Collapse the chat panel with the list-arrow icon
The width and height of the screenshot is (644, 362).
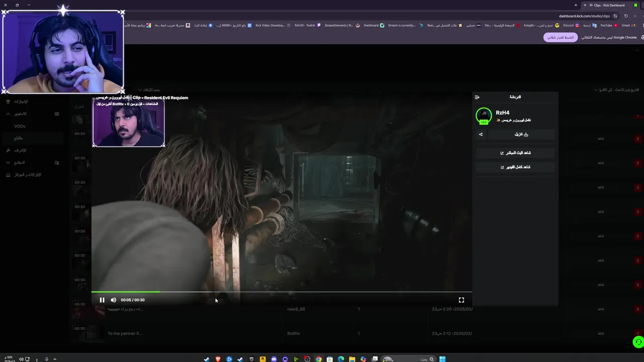(x=477, y=97)
